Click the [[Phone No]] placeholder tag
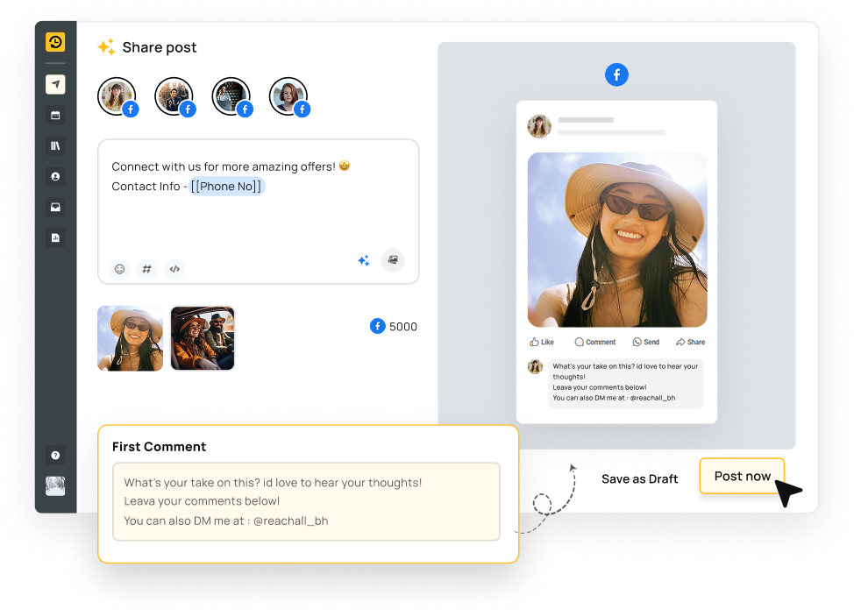 pyautogui.click(x=227, y=187)
